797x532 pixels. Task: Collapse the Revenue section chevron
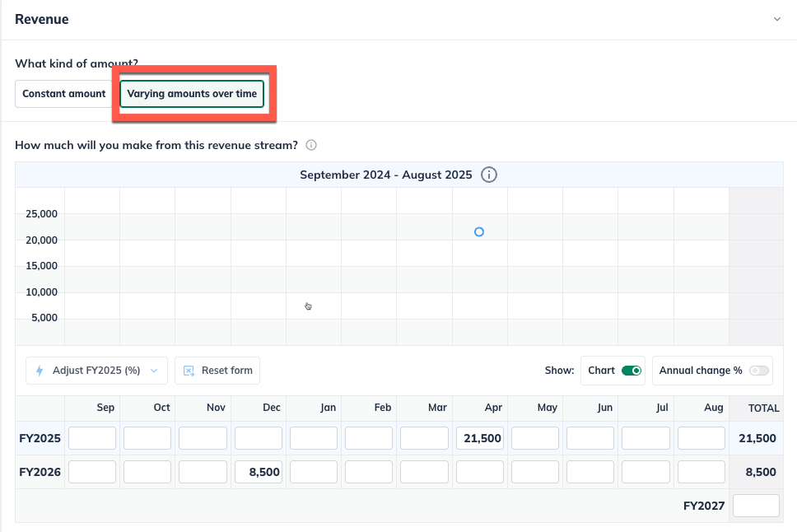pos(776,19)
